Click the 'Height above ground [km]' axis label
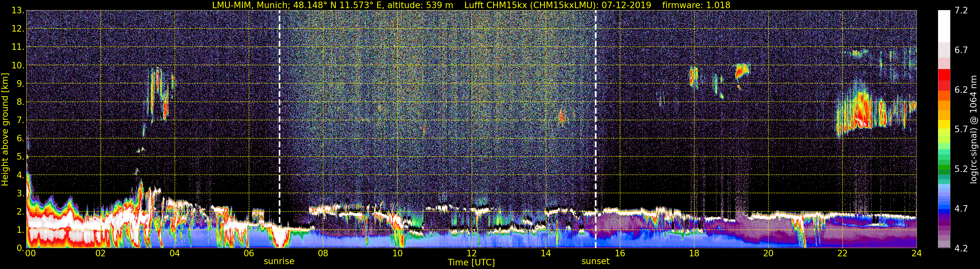The image size is (980, 269). coord(5,129)
